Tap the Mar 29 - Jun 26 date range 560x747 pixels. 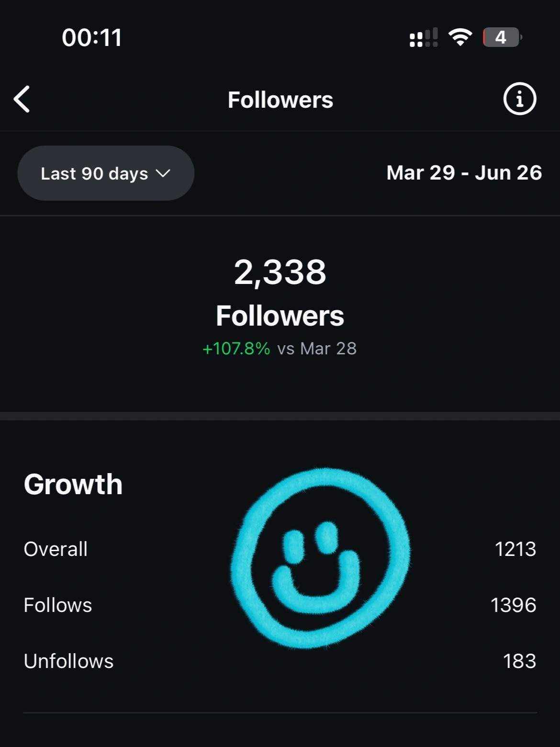tap(464, 173)
